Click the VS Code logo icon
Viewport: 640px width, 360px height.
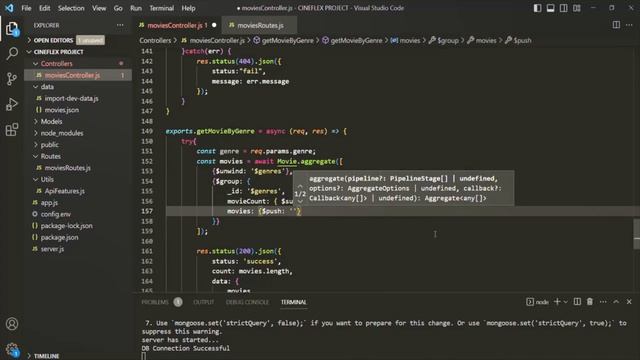click(x=9, y=8)
